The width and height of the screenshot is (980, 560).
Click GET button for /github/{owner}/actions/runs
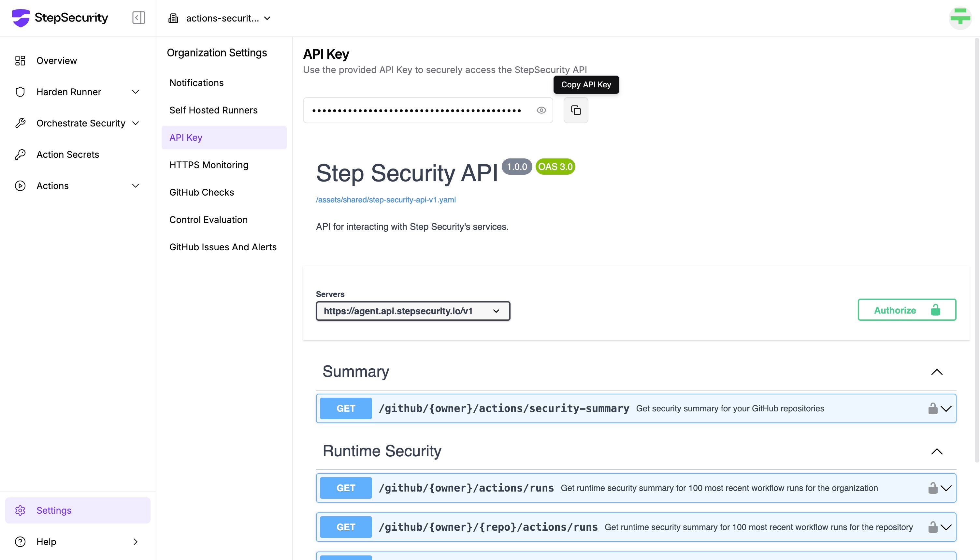click(345, 488)
